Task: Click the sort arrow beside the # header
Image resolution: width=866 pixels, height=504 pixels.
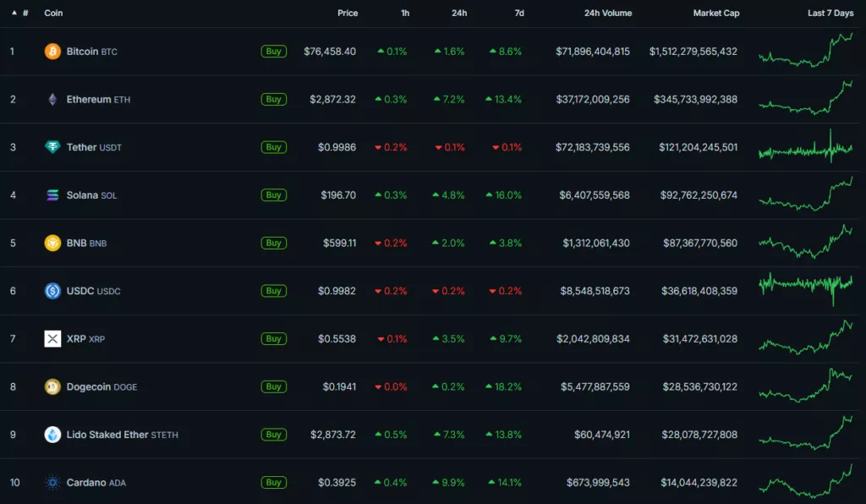Action: point(14,13)
